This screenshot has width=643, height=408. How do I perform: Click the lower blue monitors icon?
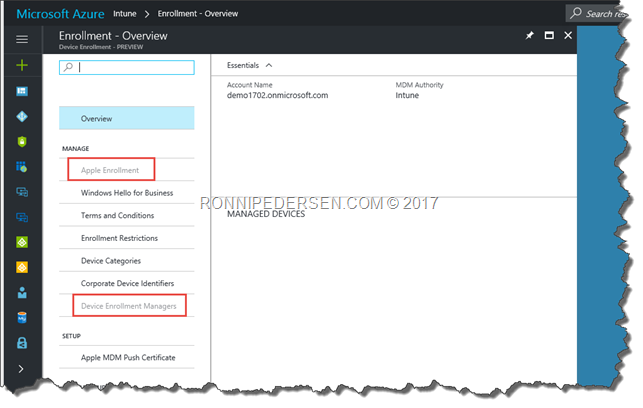[22, 217]
